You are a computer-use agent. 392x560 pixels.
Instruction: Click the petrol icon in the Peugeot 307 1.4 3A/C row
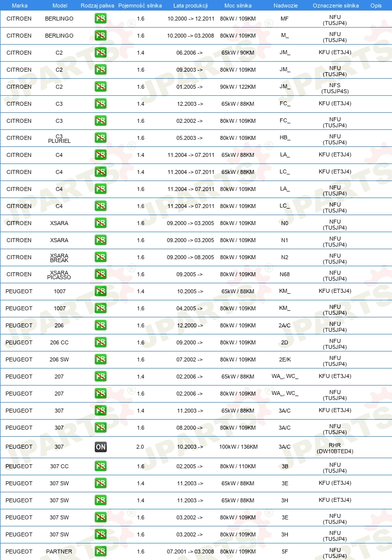click(101, 411)
